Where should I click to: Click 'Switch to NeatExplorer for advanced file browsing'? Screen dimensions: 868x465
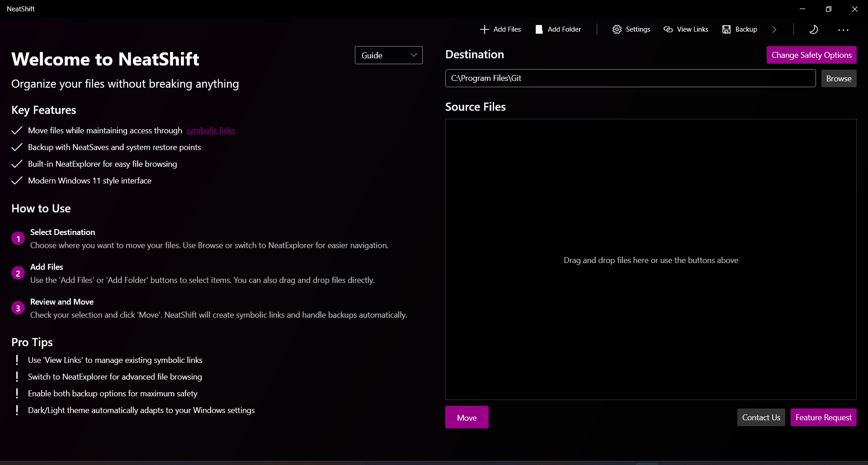click(115, 377)
